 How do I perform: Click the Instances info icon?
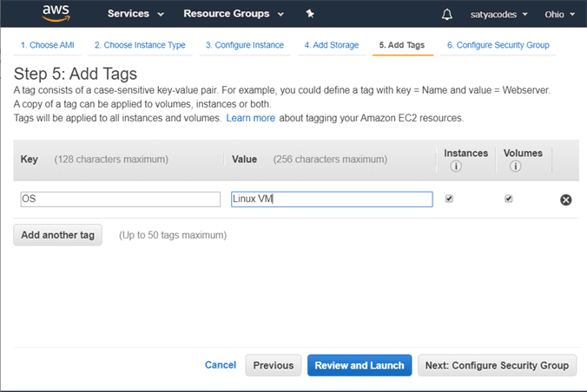coord(455,167)
